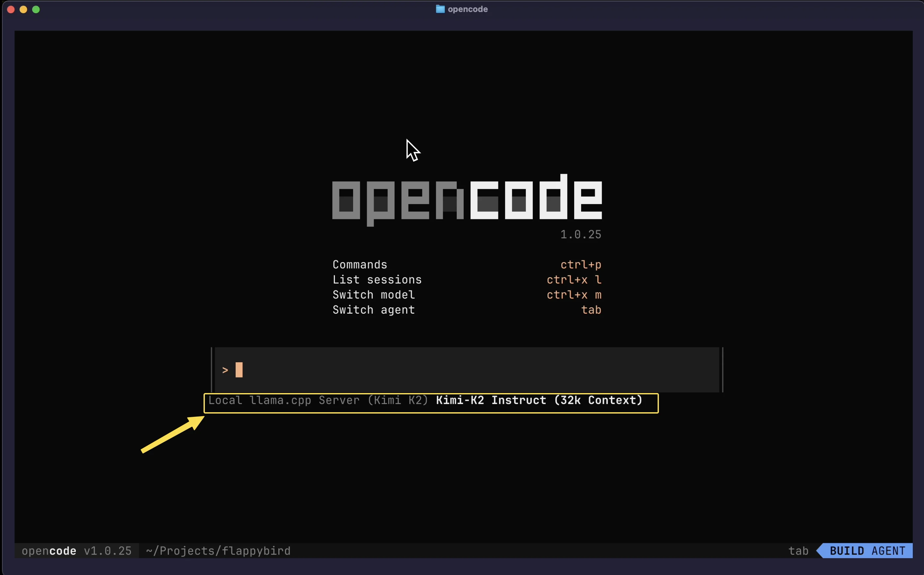This screenshot has width=924, height=575.
Task: Click the tab indicator in the status bar
Action: pos(798,551)
